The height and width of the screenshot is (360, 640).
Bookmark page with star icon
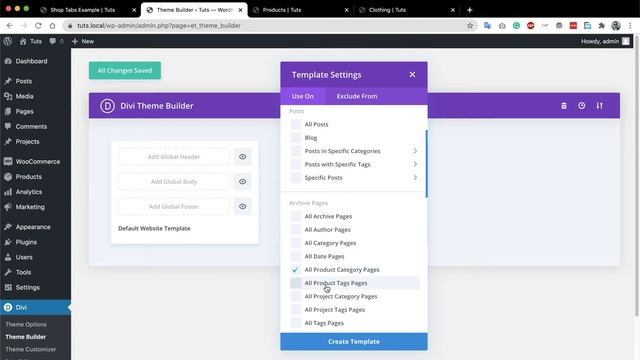(x=470, y=26)
